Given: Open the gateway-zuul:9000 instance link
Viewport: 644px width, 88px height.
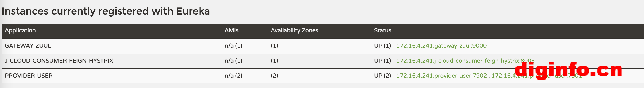Looking at the screenshot, I should tap(441, 46).
